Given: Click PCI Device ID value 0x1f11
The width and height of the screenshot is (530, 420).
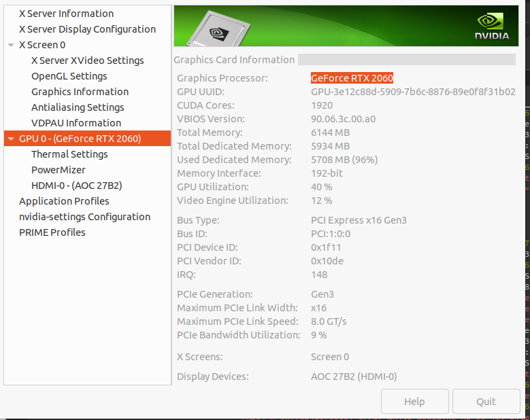Looking at the screenshot, I should [326, 247].
